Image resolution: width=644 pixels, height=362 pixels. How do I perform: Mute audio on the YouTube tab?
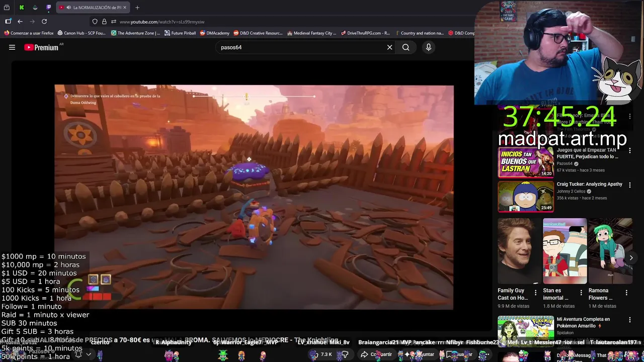68,8
